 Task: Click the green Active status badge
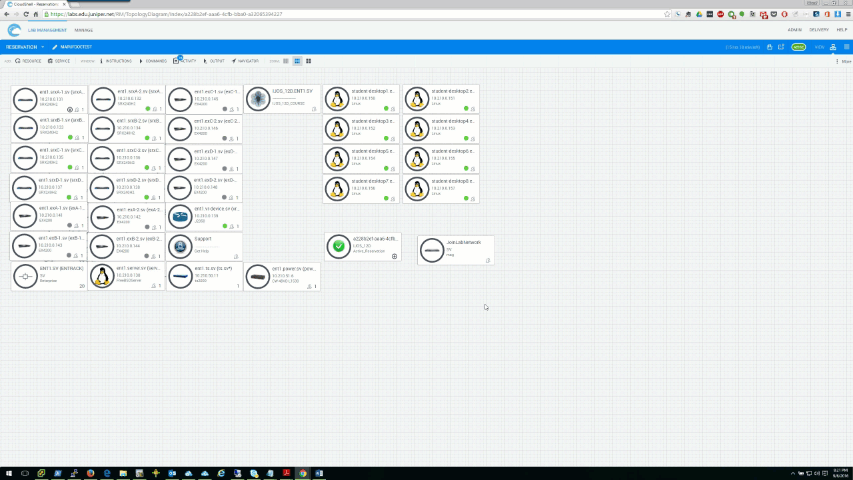click(x=799, y=47)
